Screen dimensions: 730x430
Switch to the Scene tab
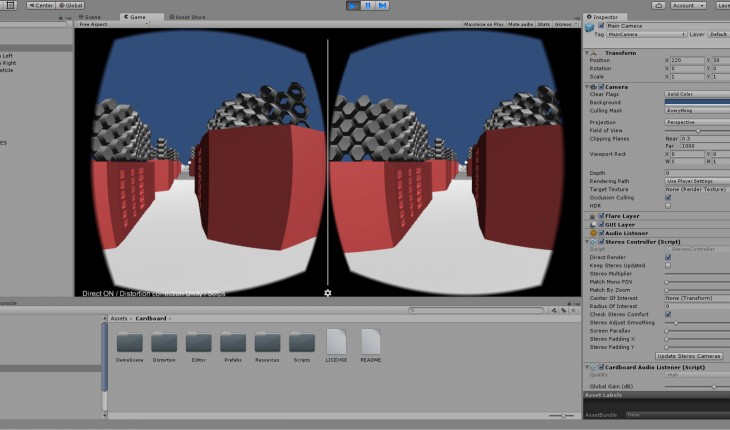pos(90,17)
